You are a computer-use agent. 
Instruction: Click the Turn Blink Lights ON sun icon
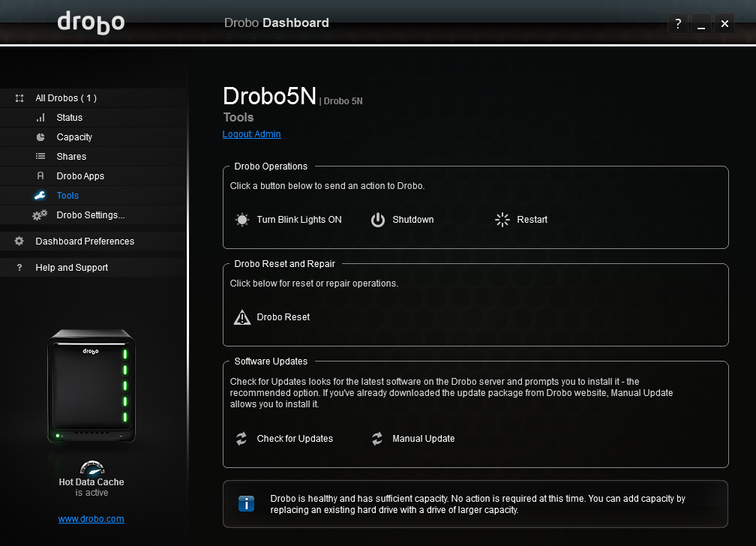(x=241, y=220)
